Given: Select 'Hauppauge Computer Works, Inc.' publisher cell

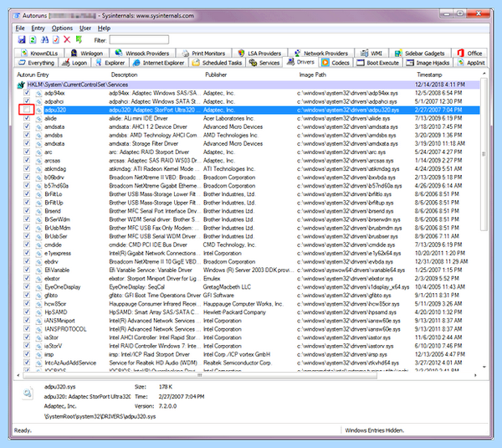Looking at the screenshot, I should point(243,304).
